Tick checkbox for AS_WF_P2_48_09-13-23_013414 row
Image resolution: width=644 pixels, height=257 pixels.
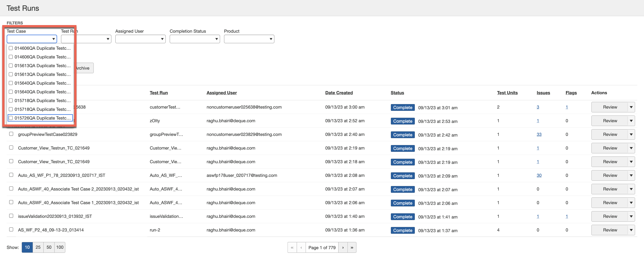pyautogui.click(x=11, y=229)
